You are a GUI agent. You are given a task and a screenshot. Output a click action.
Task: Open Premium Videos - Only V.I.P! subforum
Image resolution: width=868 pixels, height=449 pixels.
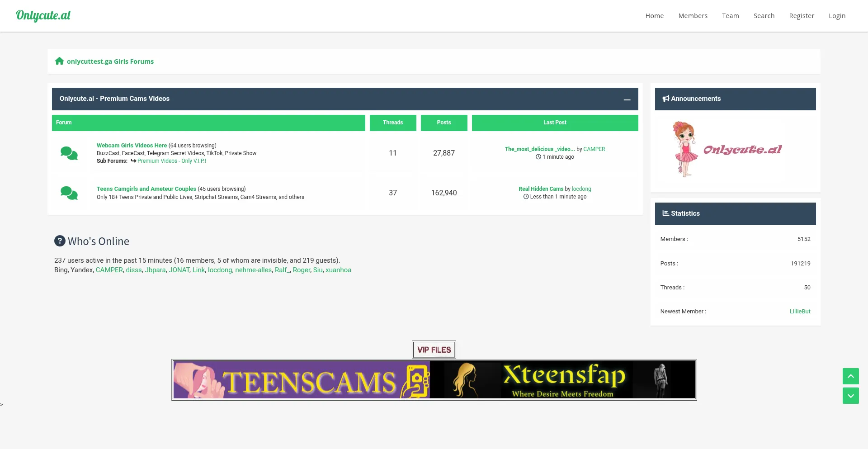coord(172,161)
